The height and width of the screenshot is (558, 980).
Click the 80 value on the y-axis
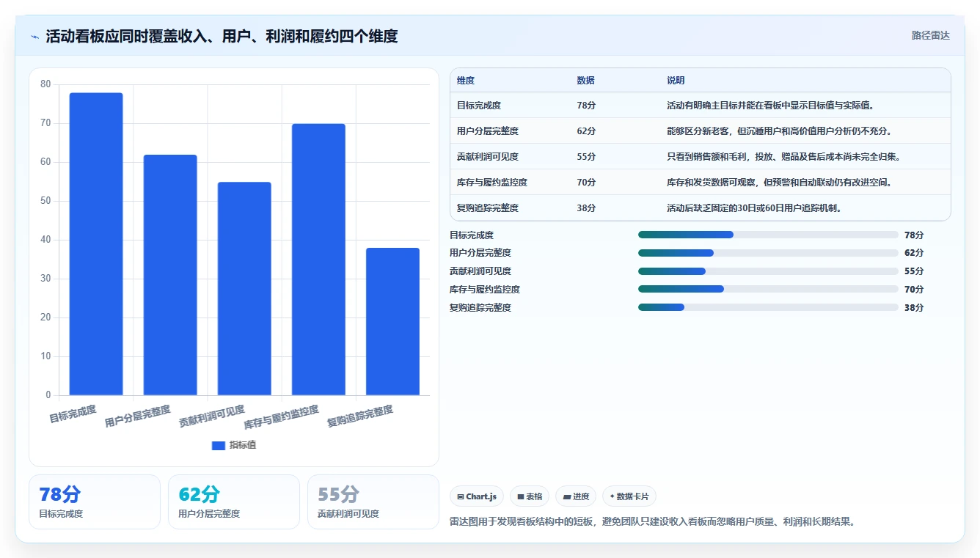pos(45,84)
